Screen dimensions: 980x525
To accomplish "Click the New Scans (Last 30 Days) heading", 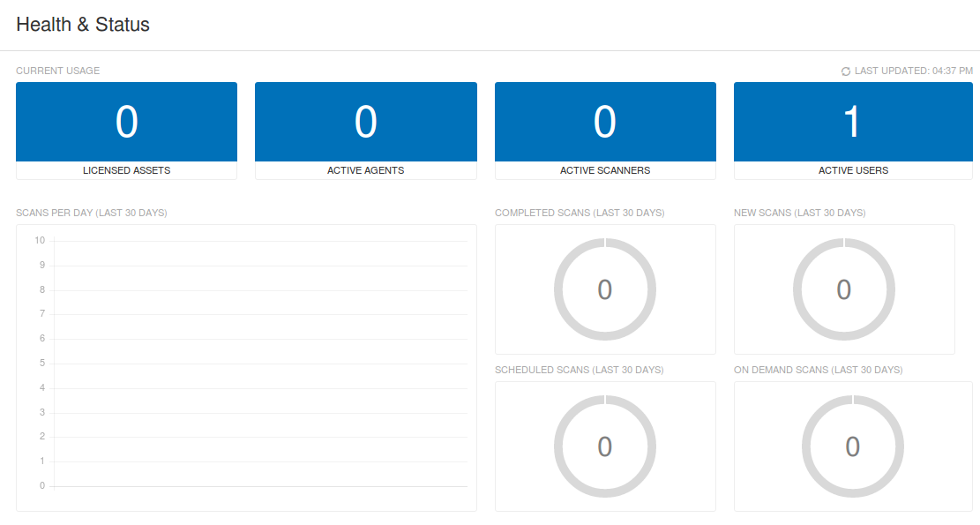I will [799, 213].
